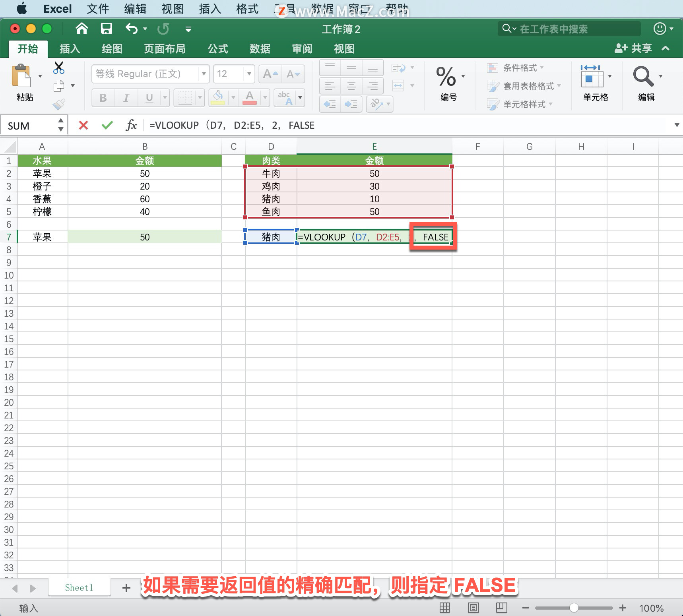Toggle Underline formatting

click(149, 98)
